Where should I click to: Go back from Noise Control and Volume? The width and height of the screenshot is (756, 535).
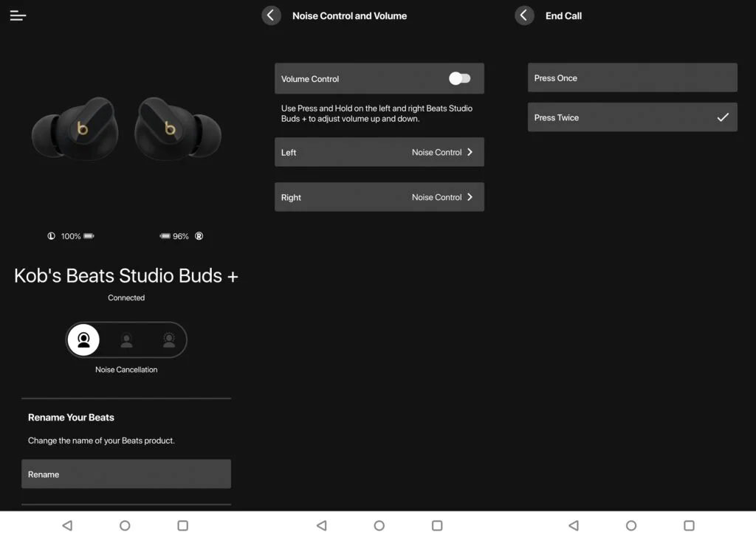pos(271,15)
